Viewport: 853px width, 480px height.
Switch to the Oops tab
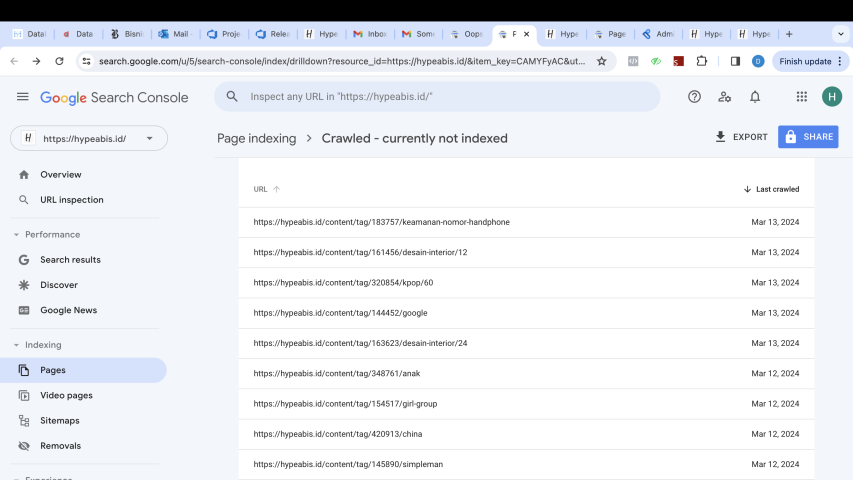pos(467,34)
